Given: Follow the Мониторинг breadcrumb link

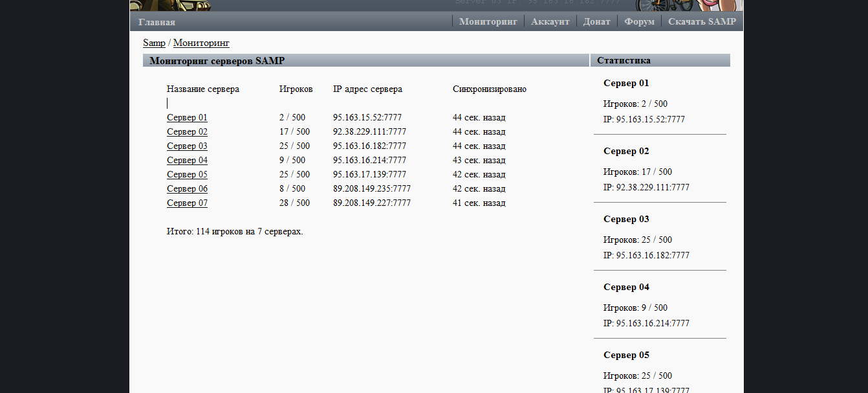Looking at the screenshot, I should (x=201, y=43).
